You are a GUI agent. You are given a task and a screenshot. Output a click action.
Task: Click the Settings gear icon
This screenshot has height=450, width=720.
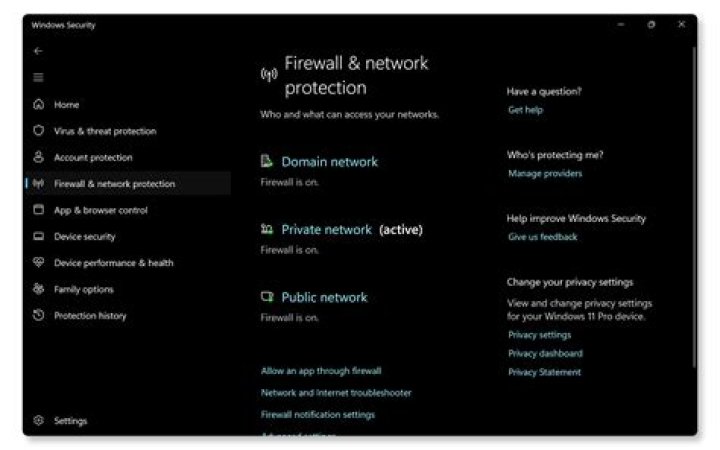coord(38,421)
